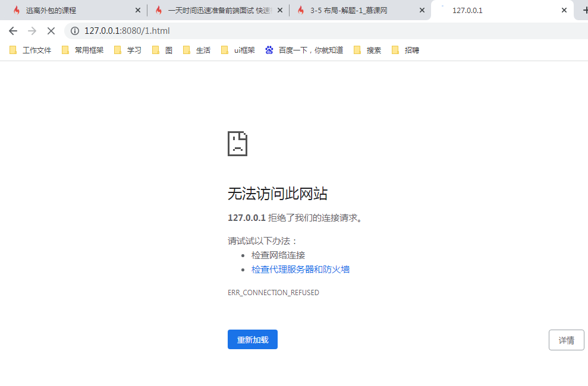This screenshot has width=588, height=386.
Task: Open the 生活 bookmarks folder
Action: point(196,50)
